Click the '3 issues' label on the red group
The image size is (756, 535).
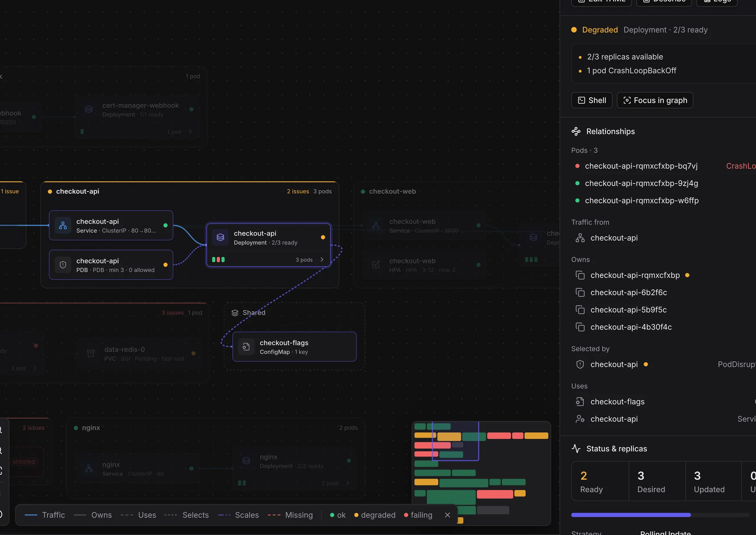point(173,313)
